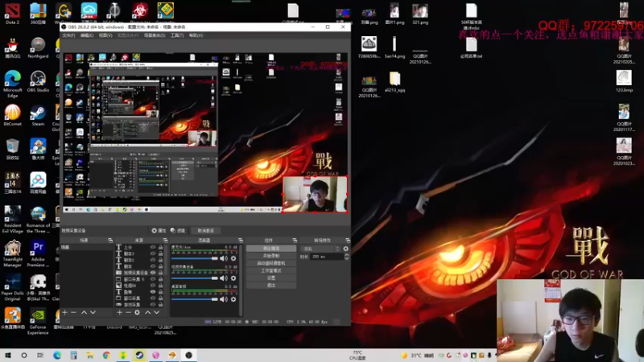Open the 编辑(E) menu
Image resolution: width=644 pixels, height=362 pixels.
[x=87, y=35]
